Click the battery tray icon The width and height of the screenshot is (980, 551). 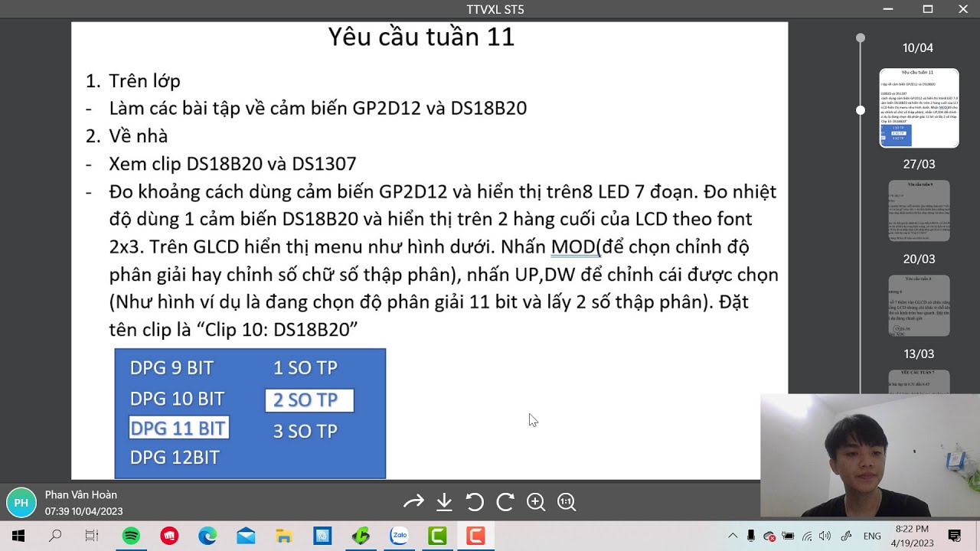tap(788, 536)
